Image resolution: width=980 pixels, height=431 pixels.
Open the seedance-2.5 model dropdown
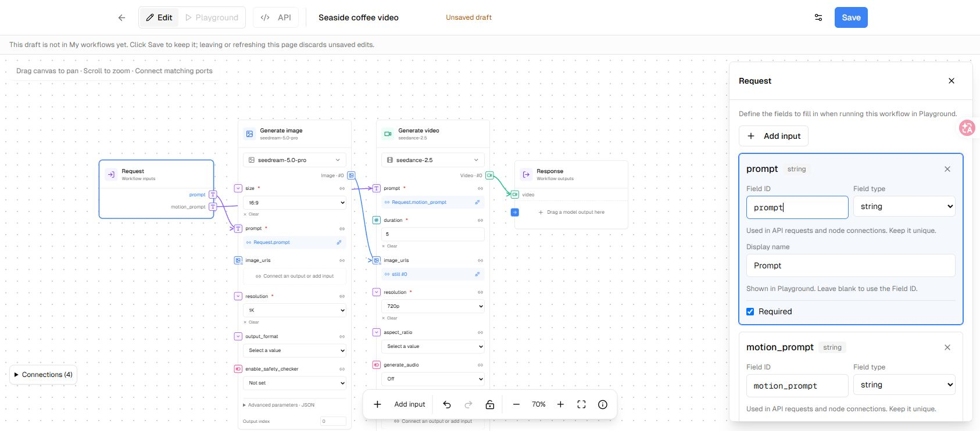(433, 160)
